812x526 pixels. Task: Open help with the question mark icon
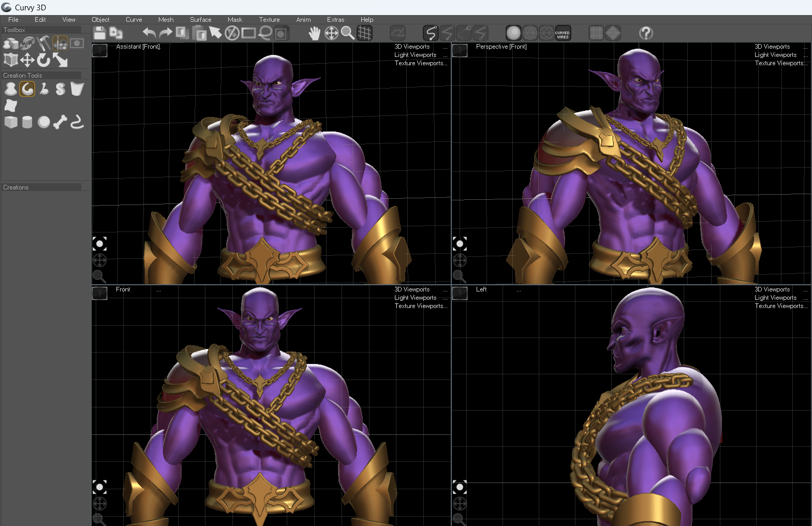[646, 33]
